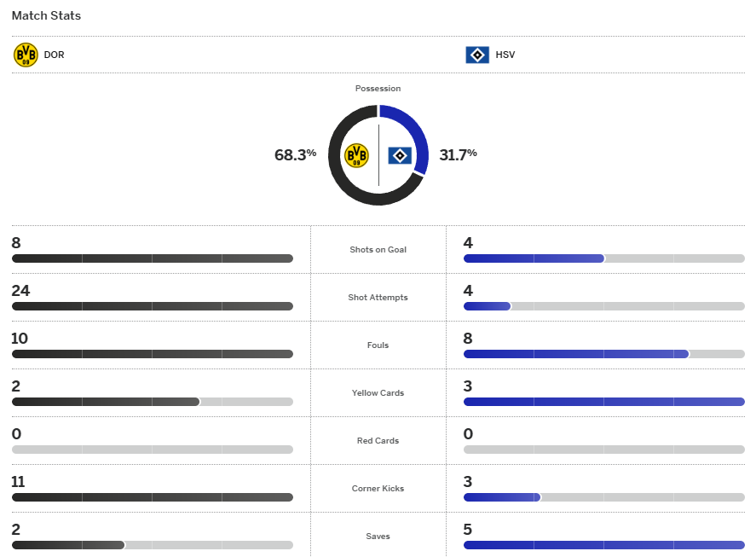Click Dortmund crest inside possession donut
This screenshot has width=756, height=557.
356,155
